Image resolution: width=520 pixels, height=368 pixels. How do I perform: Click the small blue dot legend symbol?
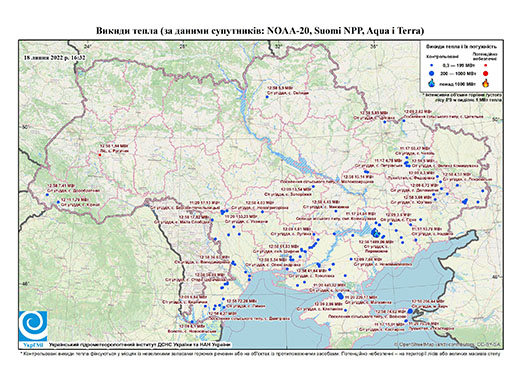click(x=432, y=66)
